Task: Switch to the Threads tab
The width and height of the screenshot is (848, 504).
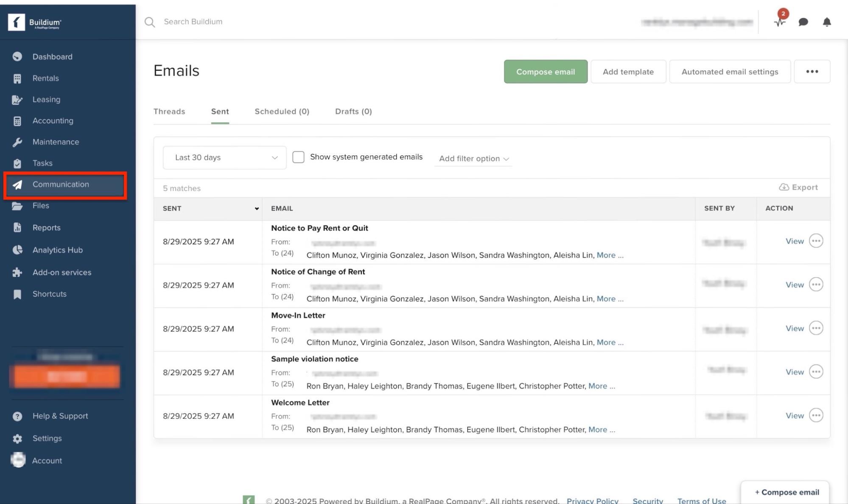Action: (169, 112)
